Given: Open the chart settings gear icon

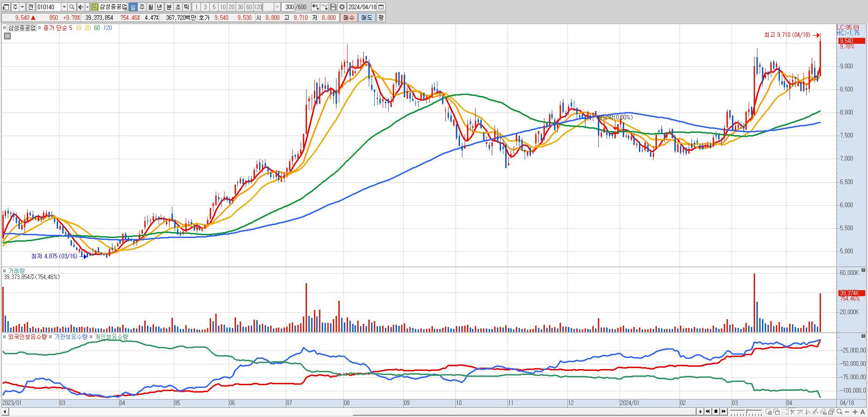Looking at the screenshot, I should (342, 7).
